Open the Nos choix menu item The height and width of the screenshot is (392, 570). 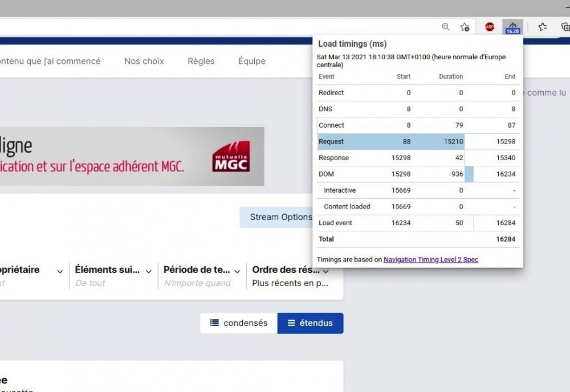click(144, 61)
